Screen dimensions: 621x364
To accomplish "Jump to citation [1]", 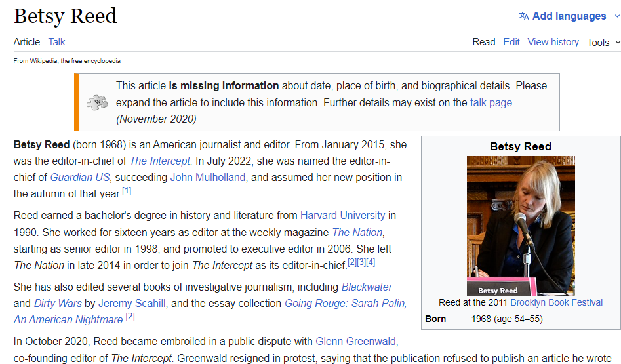I will click(x=127, y=191).
